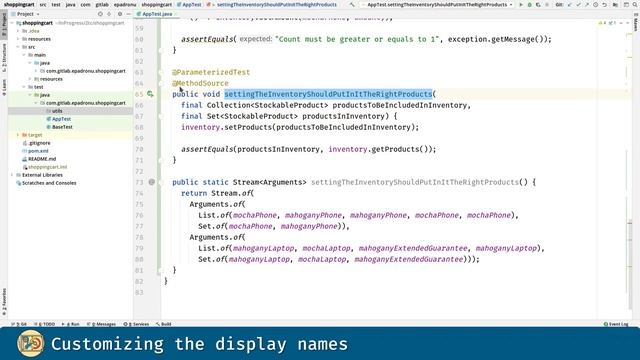
Task: Click the AppTest breadcrumb in navigation bar
Action: [191, 4]
